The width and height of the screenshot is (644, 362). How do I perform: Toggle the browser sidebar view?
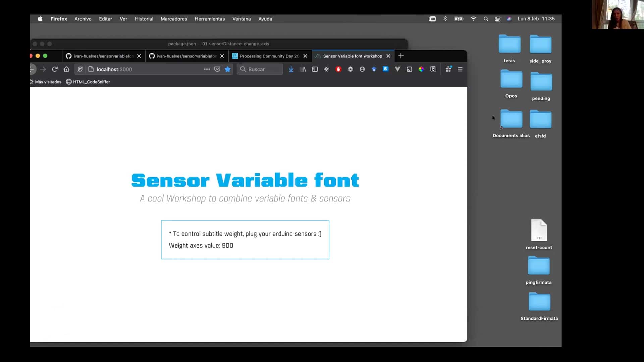(315, 69)
